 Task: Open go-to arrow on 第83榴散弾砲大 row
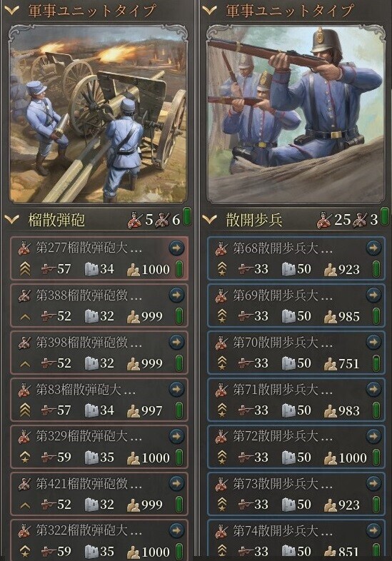tap(176, 389)
